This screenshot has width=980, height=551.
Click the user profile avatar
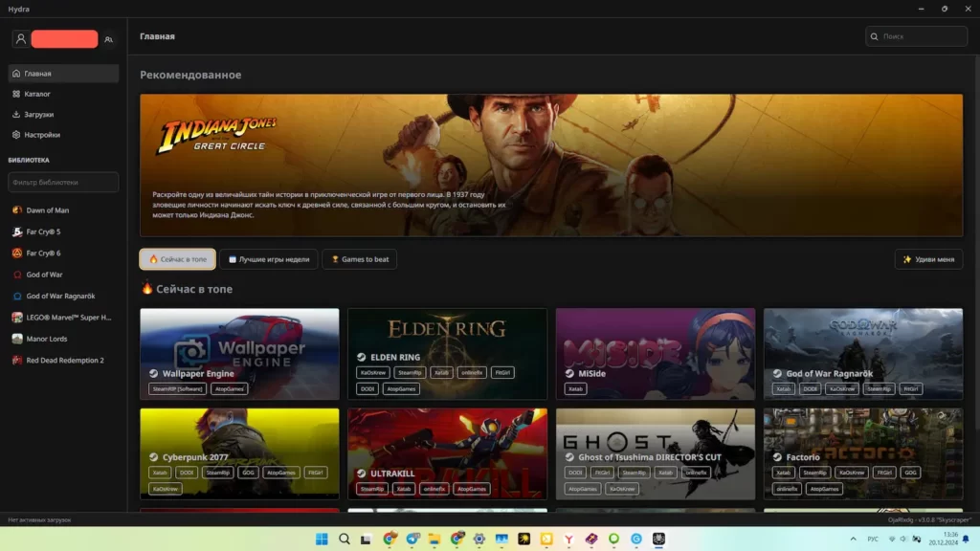pyautogui.click(x=20, y=38)
